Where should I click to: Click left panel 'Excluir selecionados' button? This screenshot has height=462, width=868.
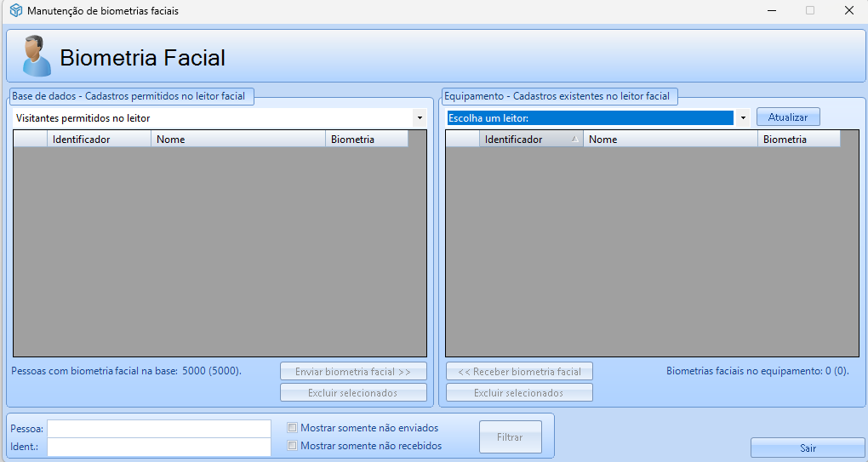(x=353, y=393)
